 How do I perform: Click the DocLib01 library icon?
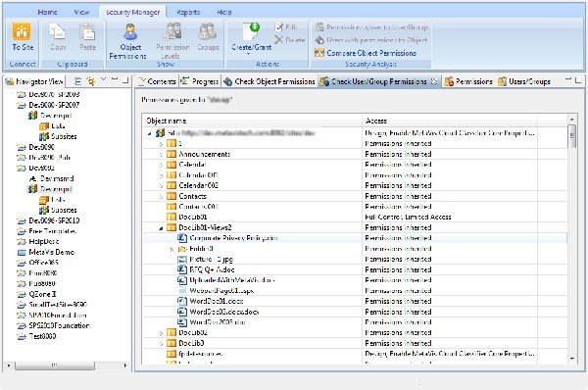pyautogui.click(x=171, y=217)
